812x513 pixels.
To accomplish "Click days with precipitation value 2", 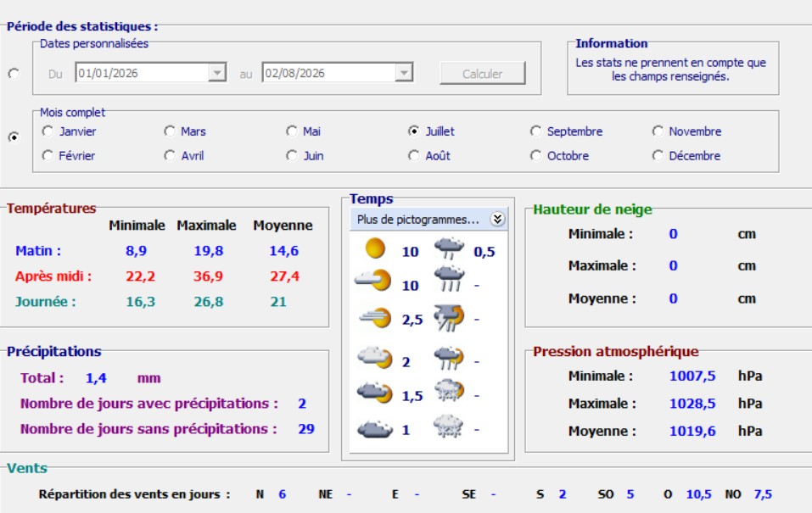I will pos(302,404).
